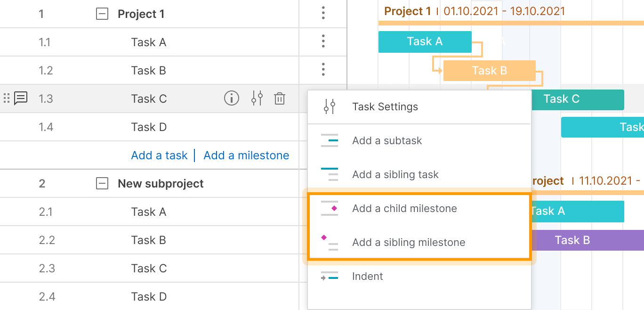
Task: Open settings via sliders icon on Task C
Action: tap(257, 98)
